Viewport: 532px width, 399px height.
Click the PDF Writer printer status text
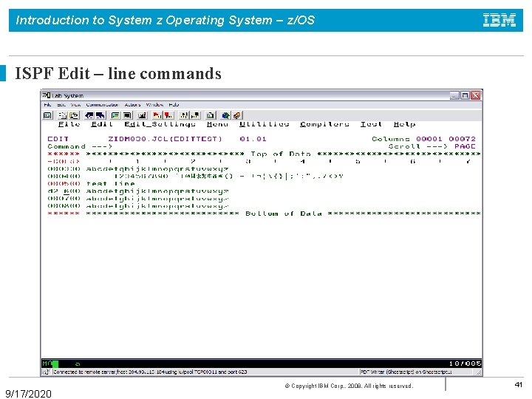click(406, 372)
